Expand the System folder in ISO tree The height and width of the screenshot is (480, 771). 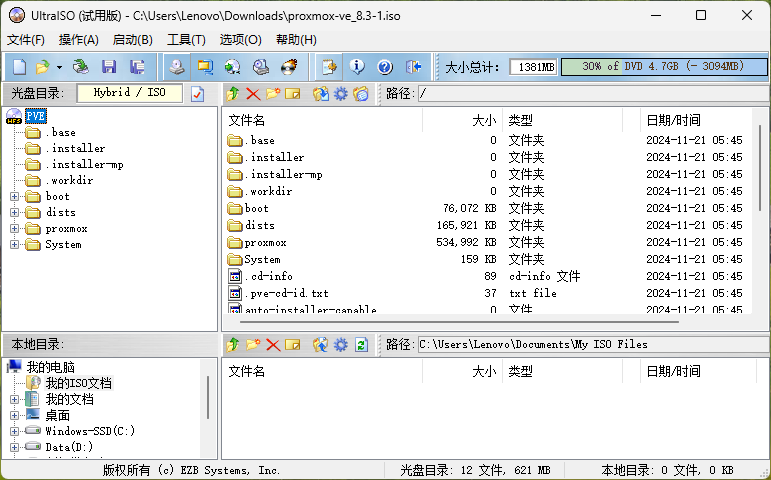click(x=14, y=244)
